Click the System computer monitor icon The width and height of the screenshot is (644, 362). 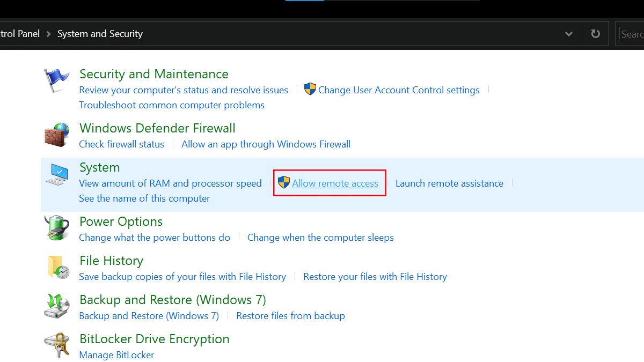56,175
